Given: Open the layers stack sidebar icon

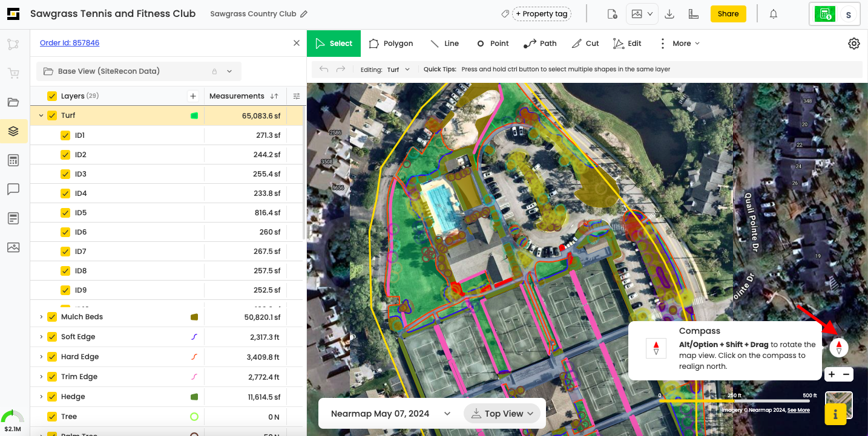Looking at the screenshot, I should 13,131.
